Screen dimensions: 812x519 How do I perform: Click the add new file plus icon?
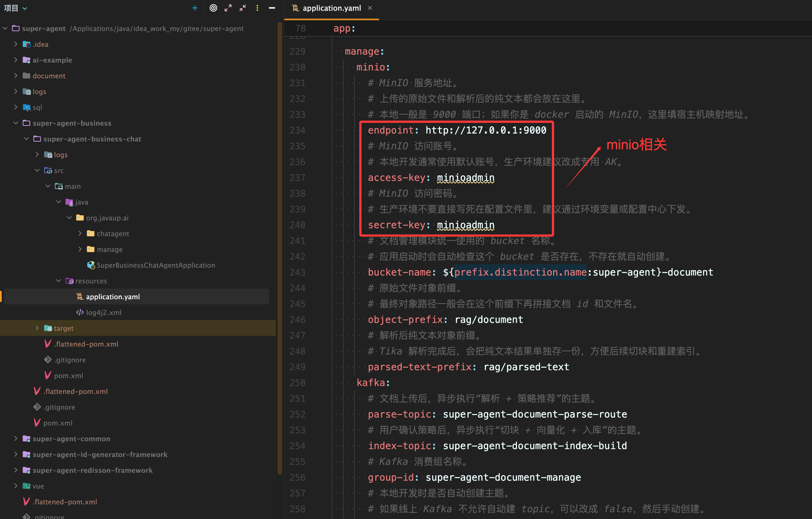pos(195,8)
